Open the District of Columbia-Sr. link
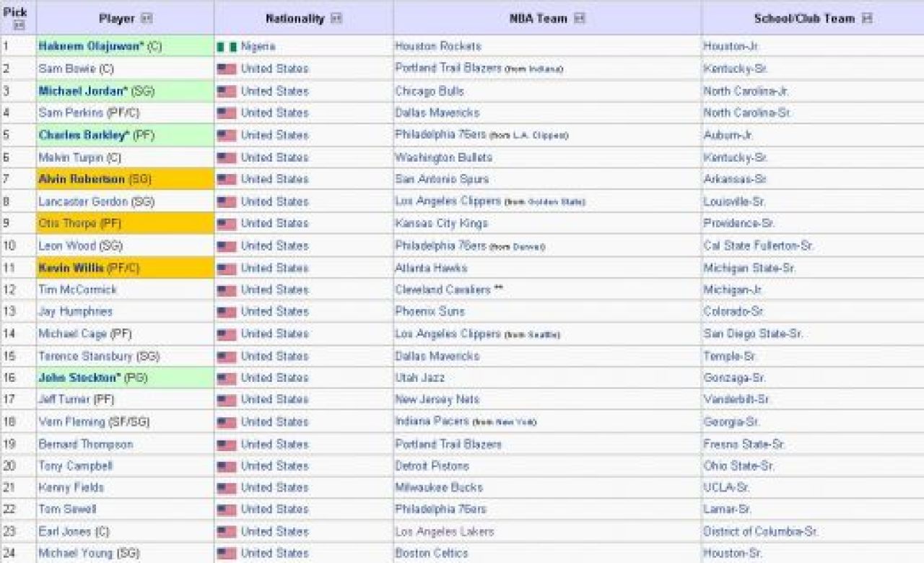The height and width of the screenshot is (563, 924). [761, 531]
